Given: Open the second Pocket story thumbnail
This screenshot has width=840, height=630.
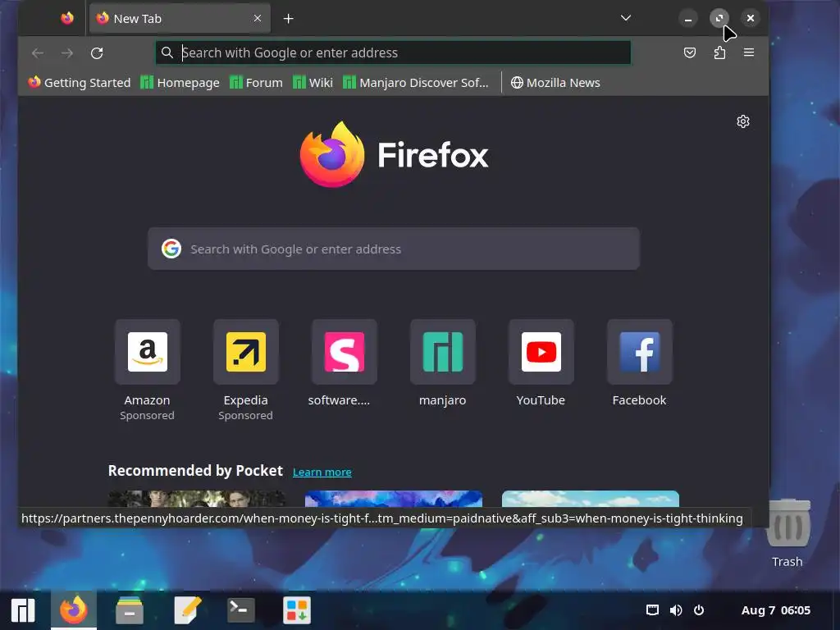Looking at the screenshot, I should pos(394,499).
